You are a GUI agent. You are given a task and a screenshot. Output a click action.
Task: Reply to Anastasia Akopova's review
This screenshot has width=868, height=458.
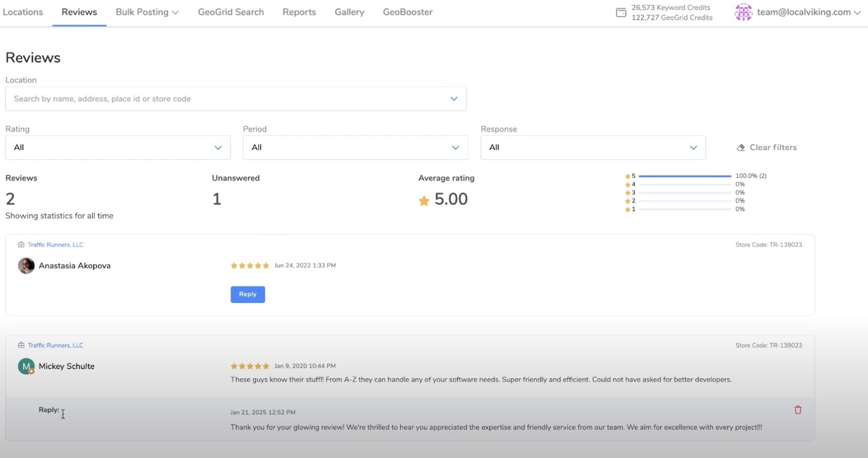(x=247, y=294)
